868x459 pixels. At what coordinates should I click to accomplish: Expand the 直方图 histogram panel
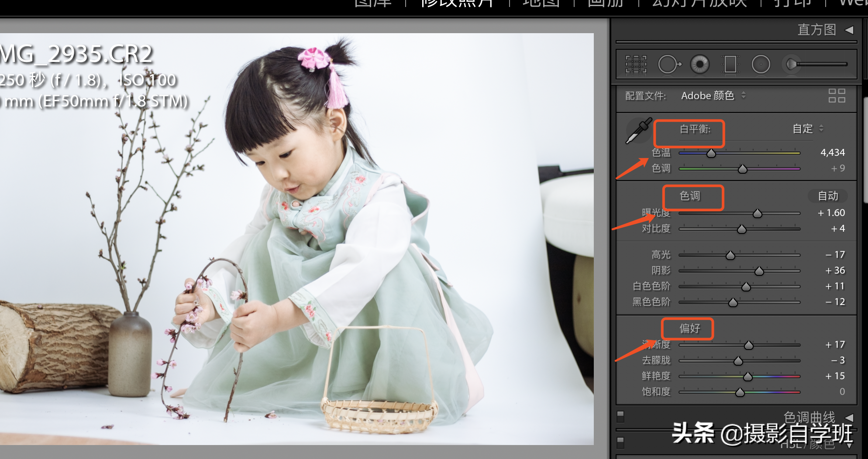(x=849, y=30)
